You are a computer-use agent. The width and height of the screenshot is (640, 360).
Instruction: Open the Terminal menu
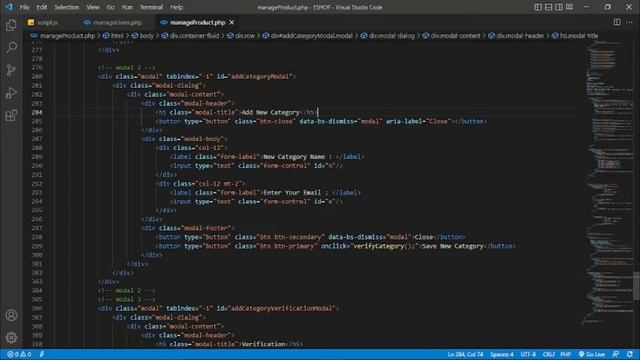tap(151, 7)
